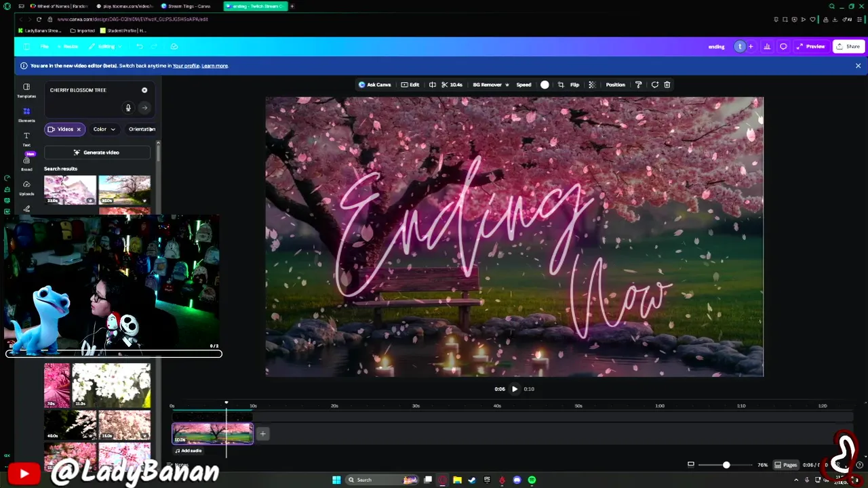Click the design title 'ending'
The width and height of the screenshot is (868, 488).
(716, 47)
